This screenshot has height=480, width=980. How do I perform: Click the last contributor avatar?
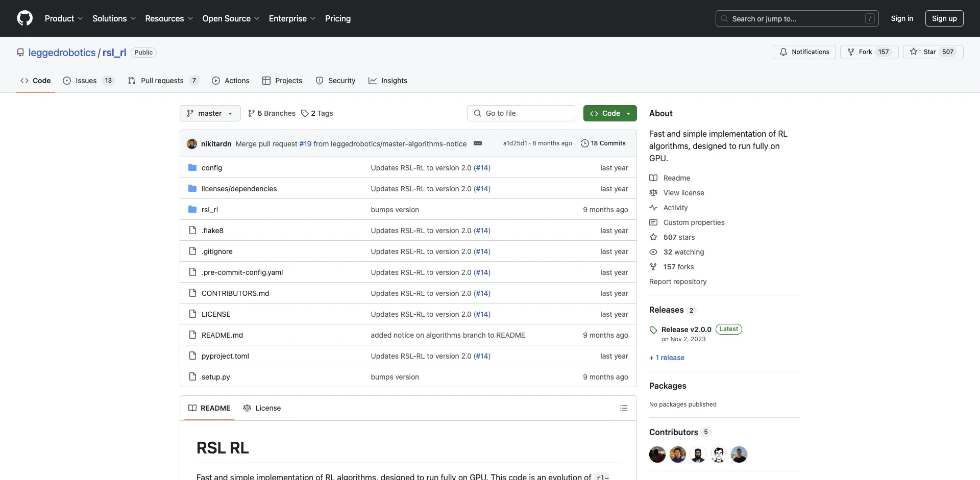tap(739, 454)
